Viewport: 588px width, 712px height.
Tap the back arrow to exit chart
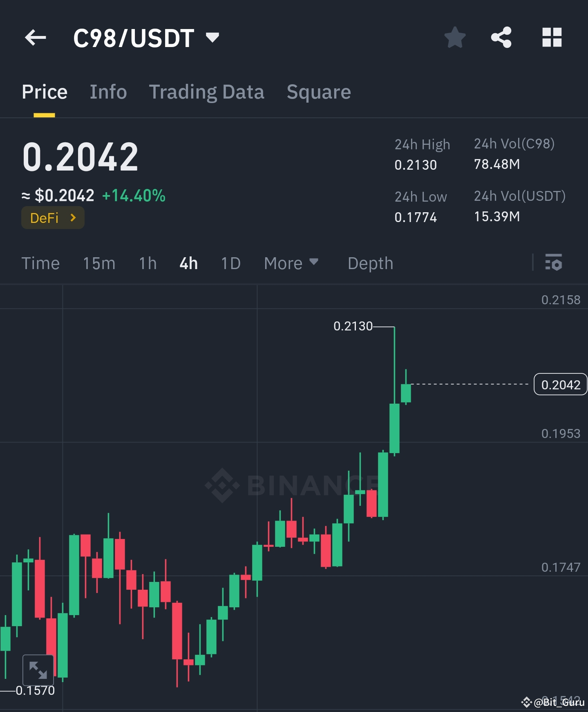pyautogui.click(x=36, y=38)
